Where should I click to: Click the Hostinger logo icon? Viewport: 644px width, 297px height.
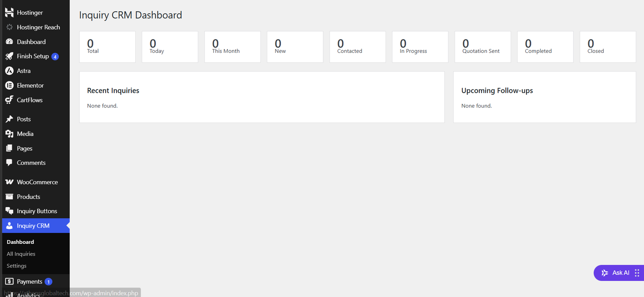[9, 12]
